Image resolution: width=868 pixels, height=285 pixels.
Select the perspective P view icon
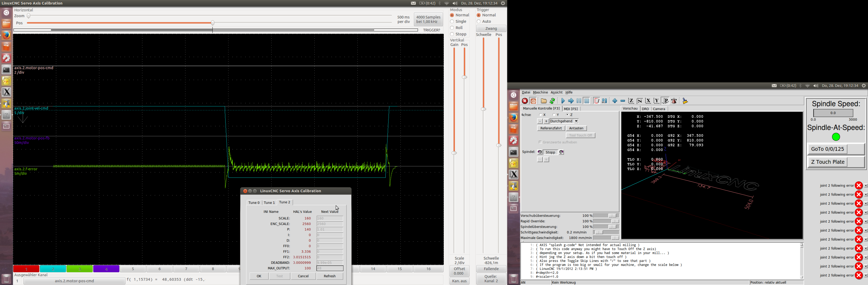point(665,101)
